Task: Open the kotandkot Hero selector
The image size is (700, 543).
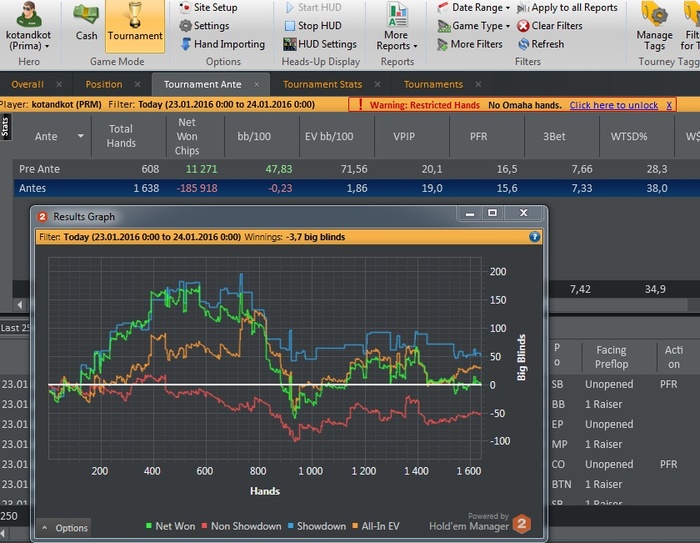Action: [x=29, y=27]
